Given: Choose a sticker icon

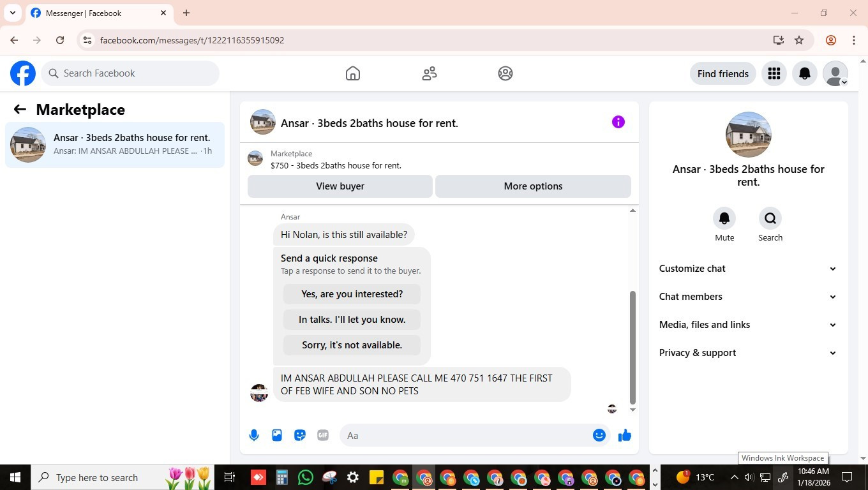Looking at the screenshot, I should tap(300, 435).
